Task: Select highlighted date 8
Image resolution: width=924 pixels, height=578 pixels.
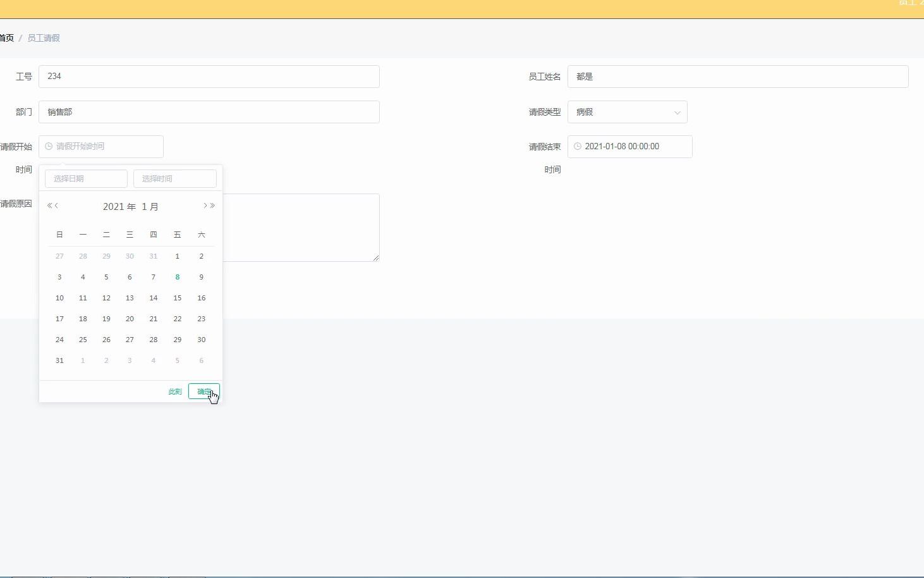Action: pos(178,277)
